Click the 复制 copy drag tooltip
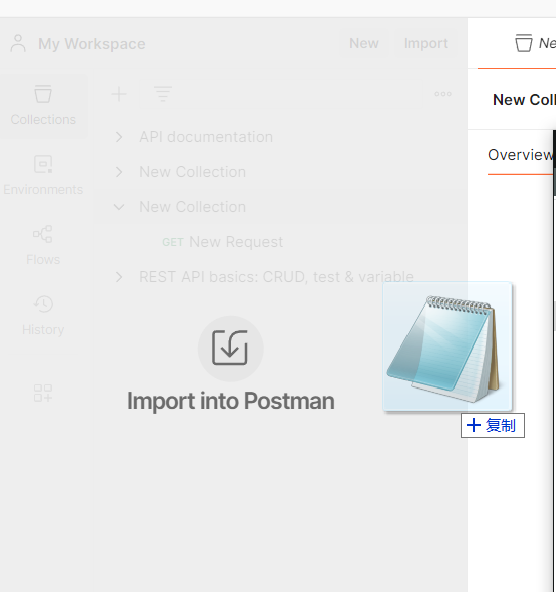 click(493, 426)
